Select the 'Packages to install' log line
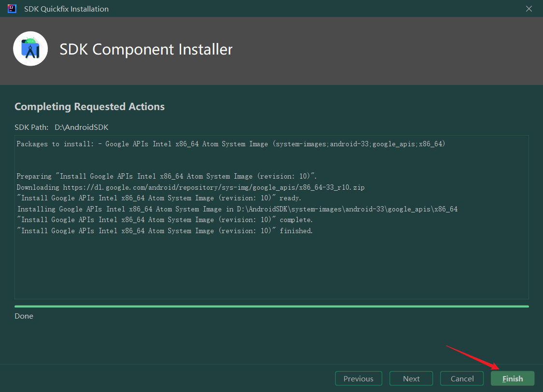 click(x=230, y=144)
